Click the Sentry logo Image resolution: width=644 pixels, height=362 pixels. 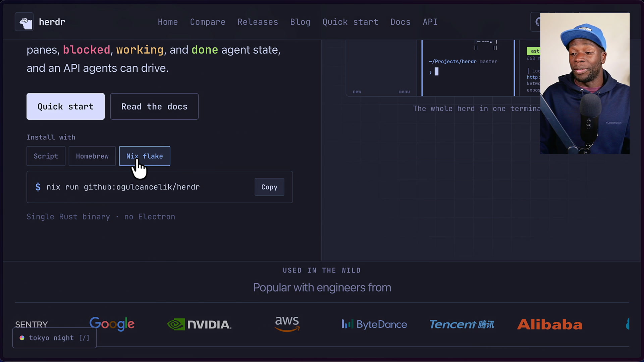(32, 324)
